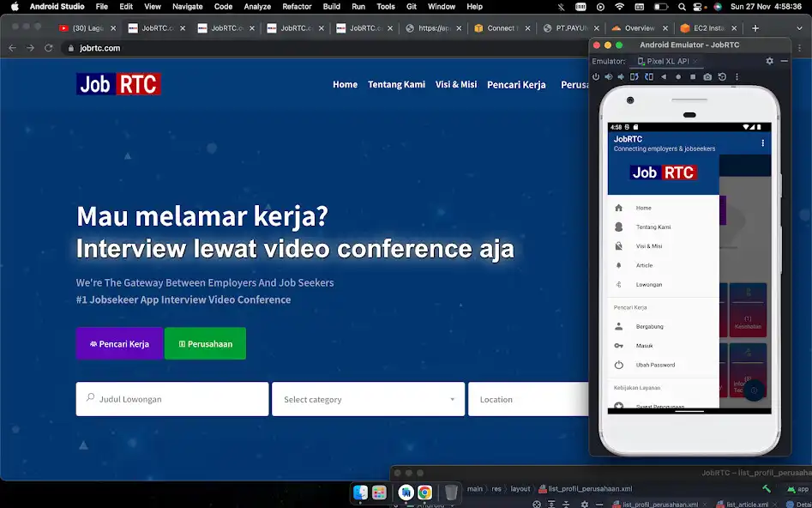Expand the Select category dropdown
The height and width of the screenshot is (508, 812).
click(x=368, y=399)
